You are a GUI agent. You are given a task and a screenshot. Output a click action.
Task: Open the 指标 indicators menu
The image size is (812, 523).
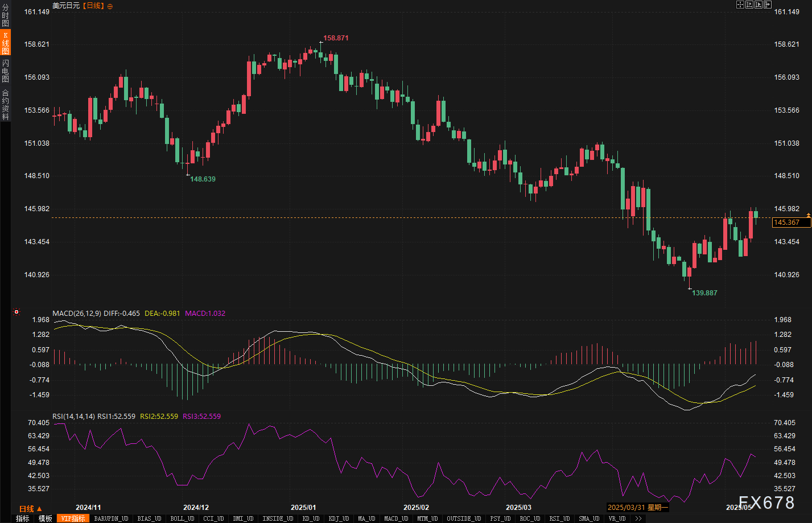pos(23,518)
